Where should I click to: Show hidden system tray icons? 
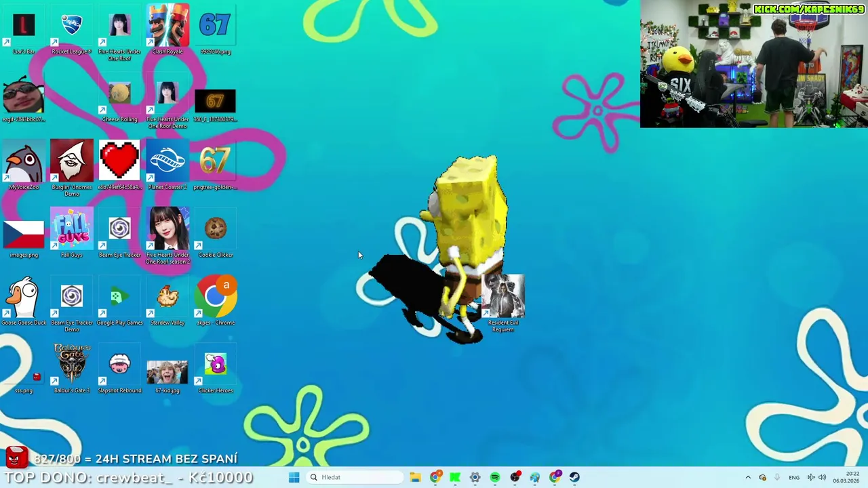point(748,477)
